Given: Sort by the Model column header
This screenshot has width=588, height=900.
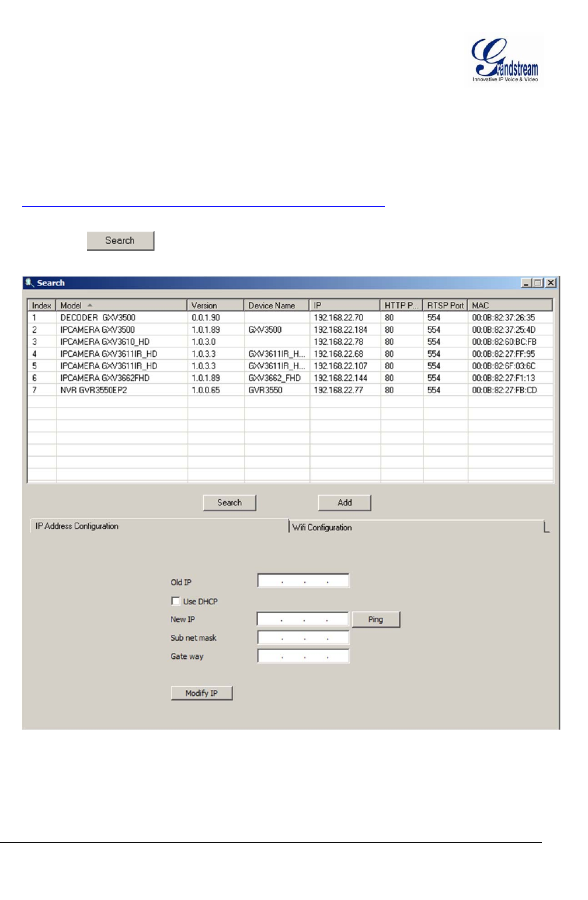Looking at the screenshot, I should [x=121, y=305].
